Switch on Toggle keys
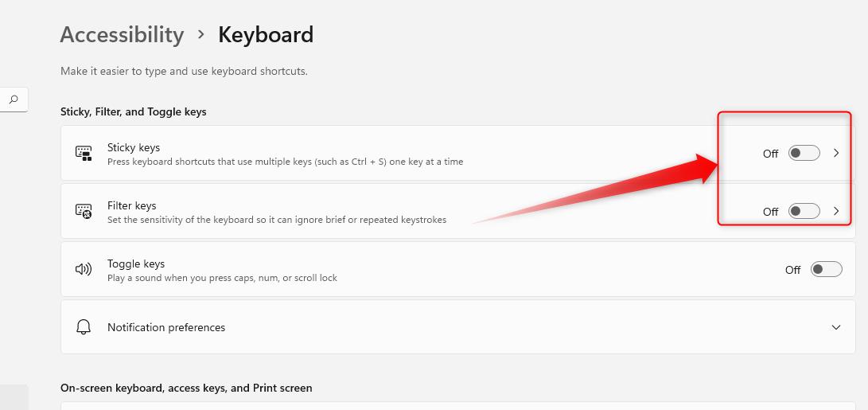868x410 pixels. [x=827, y=269]
